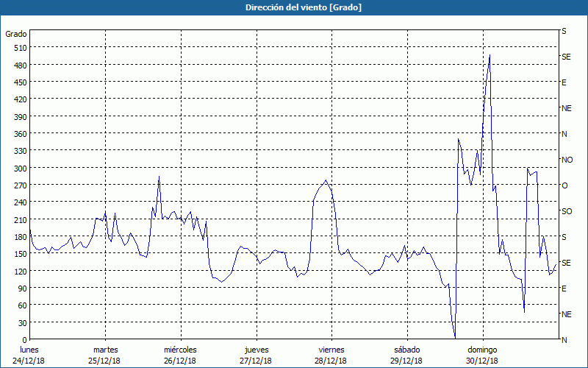588x368 pixels.
Task: Click the 'NO' compass label on right axis
Action: 567,160
